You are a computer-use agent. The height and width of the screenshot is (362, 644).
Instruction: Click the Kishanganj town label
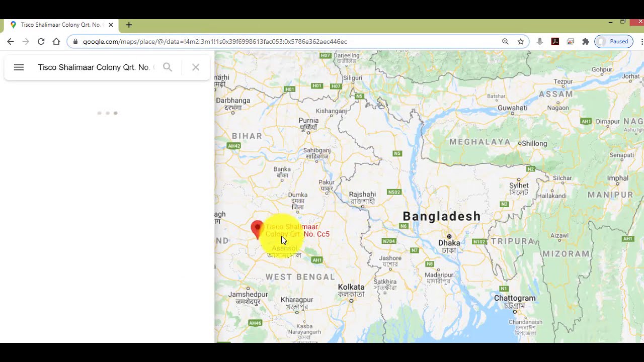[331, 111]
